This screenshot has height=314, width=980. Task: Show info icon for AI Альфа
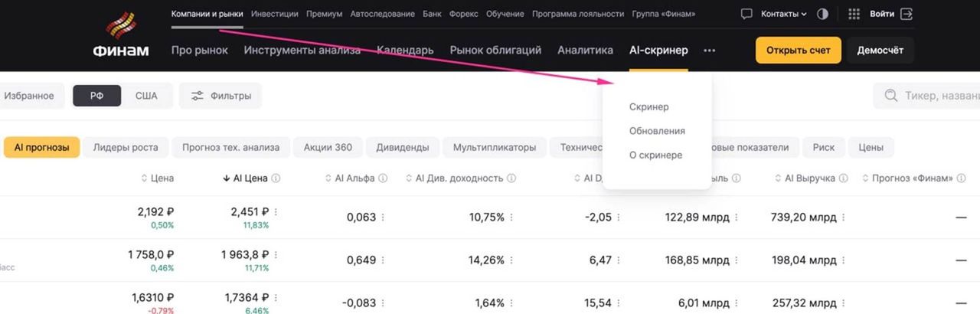click(x=383, y=178)
